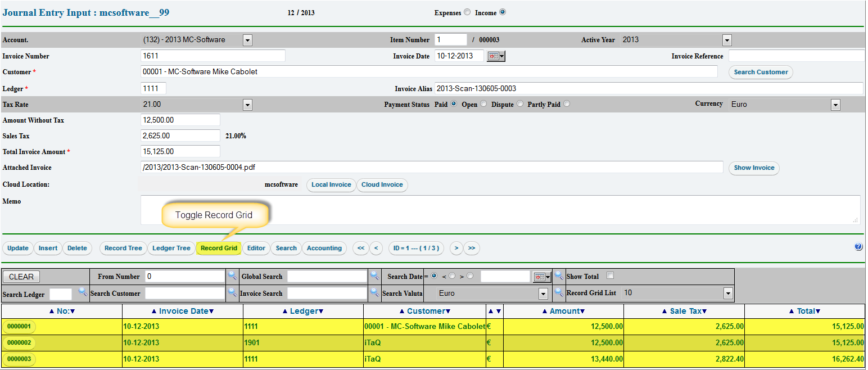Click the Update button
Screen dimensions: 868x370
tap(18, 248)
